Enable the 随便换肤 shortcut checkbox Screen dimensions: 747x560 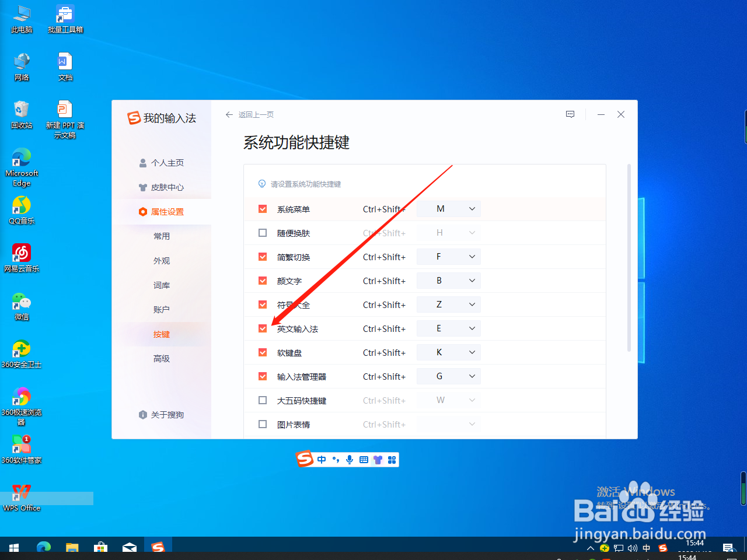tap(262, 232)
